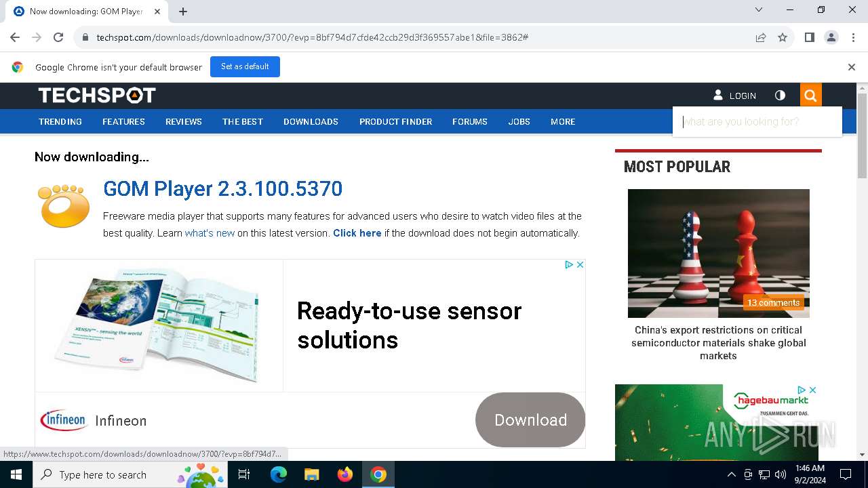Click AdChoices icon on hagebaumarkt ad

click(802, 390)
